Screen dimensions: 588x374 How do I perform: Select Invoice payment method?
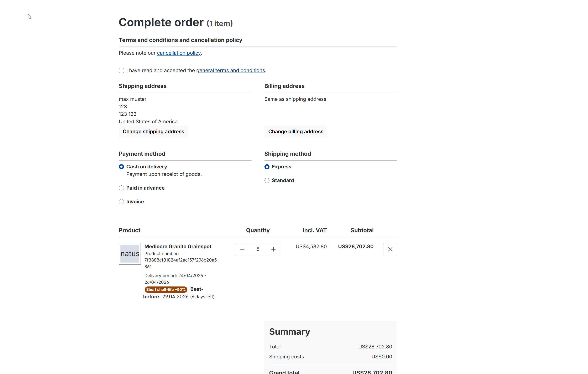click(121, 202)
